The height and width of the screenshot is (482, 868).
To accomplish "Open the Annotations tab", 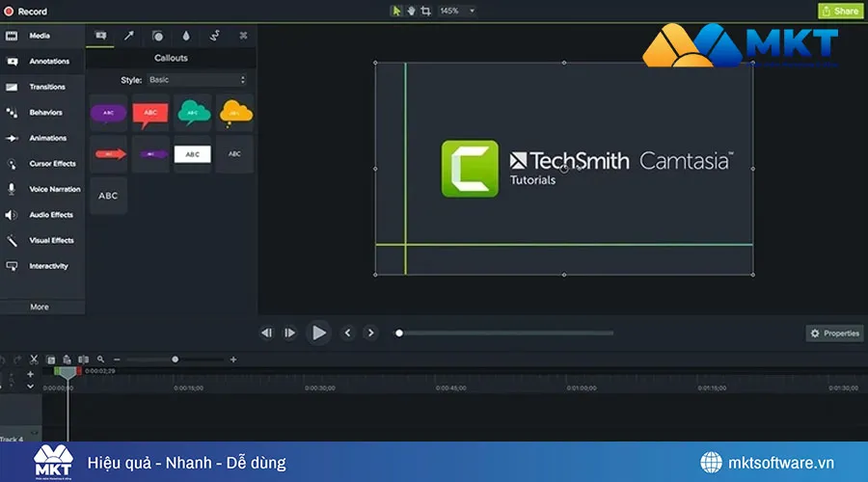I will tap(42, 62).
